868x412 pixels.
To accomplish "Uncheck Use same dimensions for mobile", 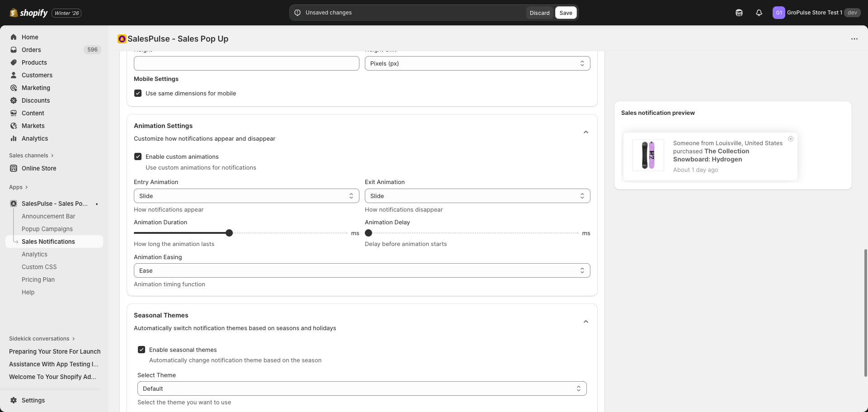I will point(137,93).
